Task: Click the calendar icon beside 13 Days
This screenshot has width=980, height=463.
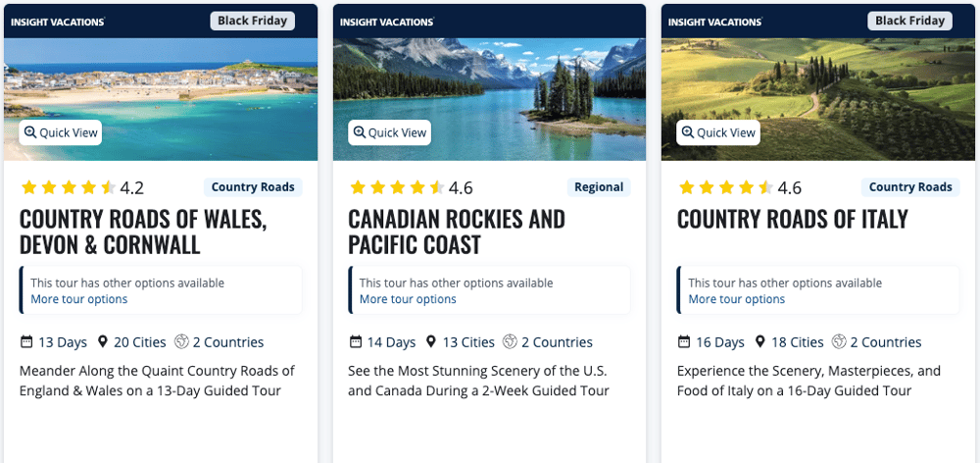Action: [x=26, y=342]
